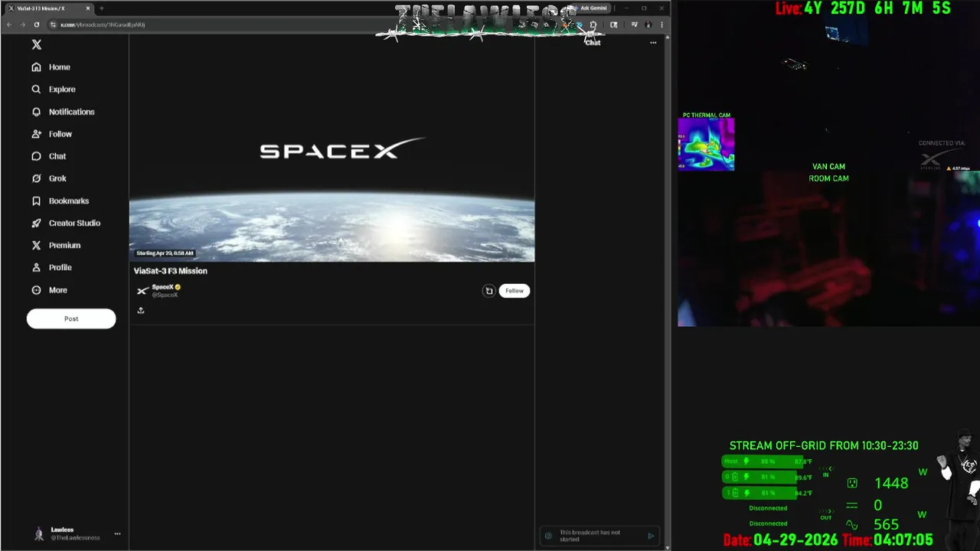This screenshot has width=980, height=551.
Task: Open Explore in the sidebar
Action: click(x=54, y=90)
